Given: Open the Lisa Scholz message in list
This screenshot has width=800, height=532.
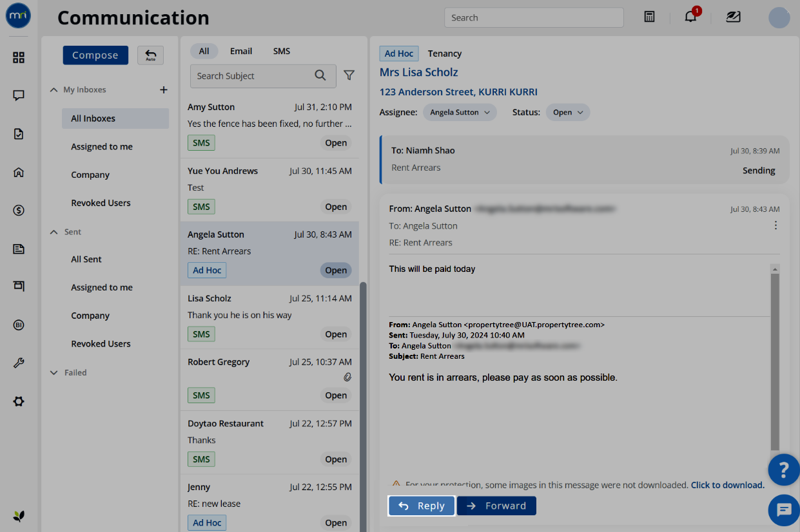Looking at the screenshot, I should click(x=269, y=317).
